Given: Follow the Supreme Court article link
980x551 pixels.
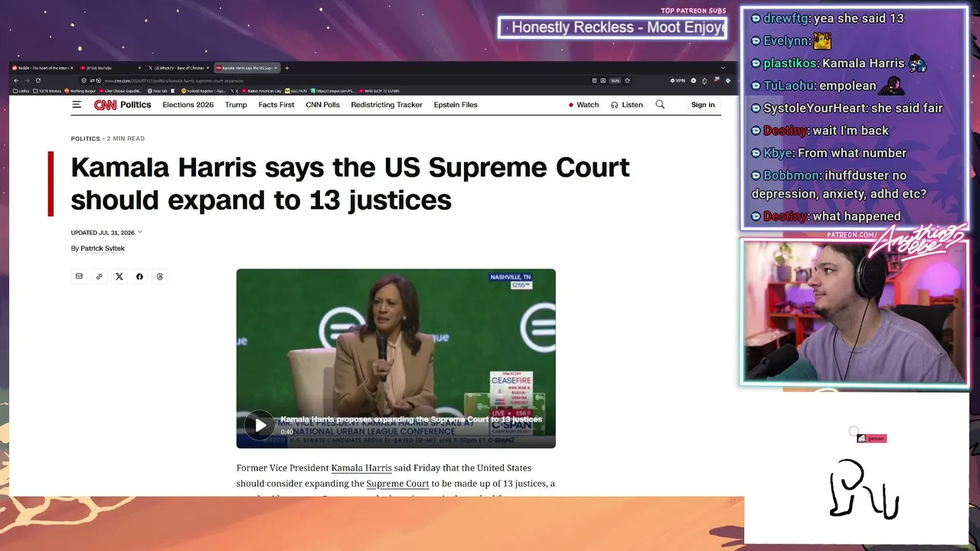Looking at the screenshot, I should click(x=397, y=484).
